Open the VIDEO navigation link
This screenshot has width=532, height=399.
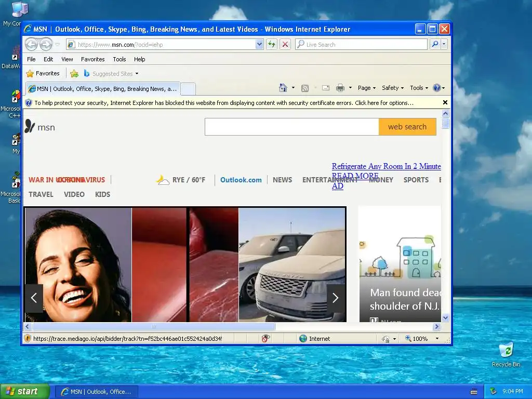[74, 194]
